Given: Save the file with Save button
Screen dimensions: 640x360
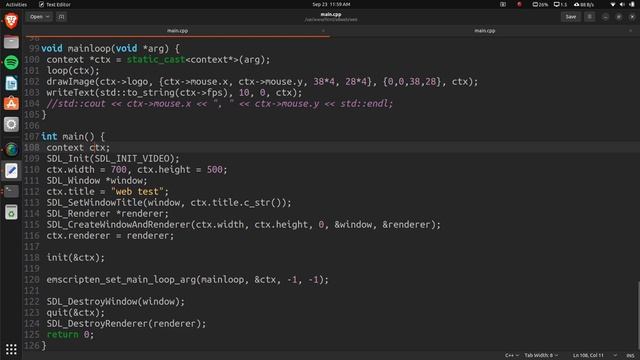Looking at the screenshot, I should tap(570, 17).
